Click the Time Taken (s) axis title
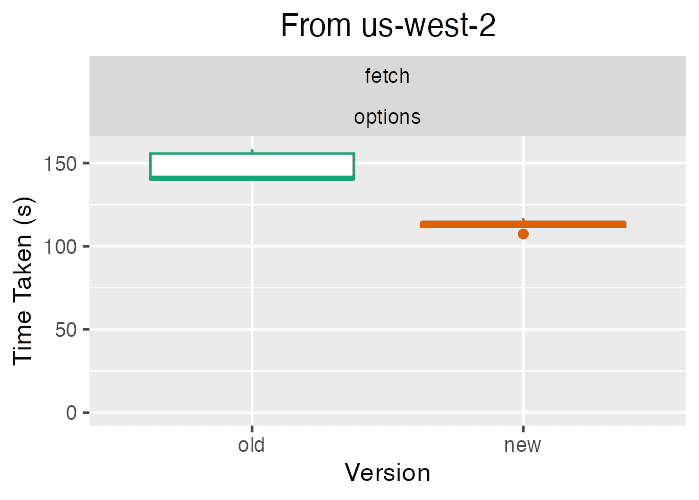 tap(23, 281)
